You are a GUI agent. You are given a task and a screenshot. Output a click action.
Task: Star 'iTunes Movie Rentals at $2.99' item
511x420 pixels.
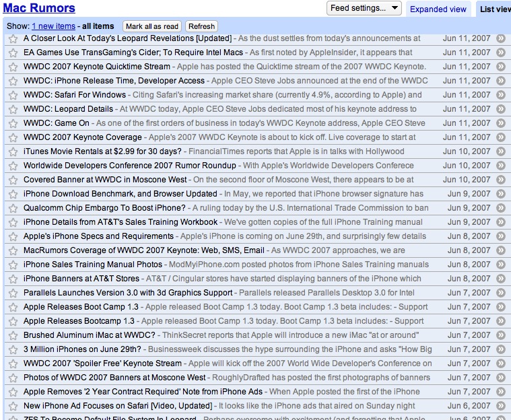coord(13,152)
